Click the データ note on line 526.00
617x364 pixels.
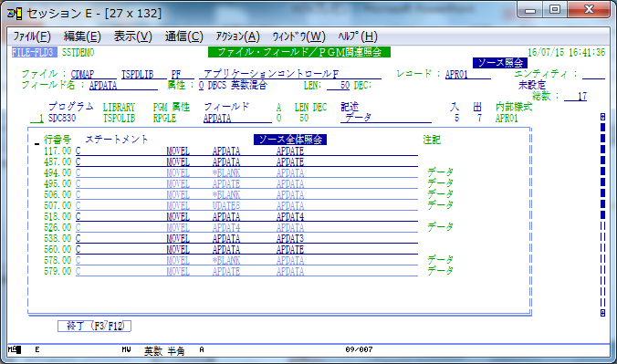tap(440, 227)
